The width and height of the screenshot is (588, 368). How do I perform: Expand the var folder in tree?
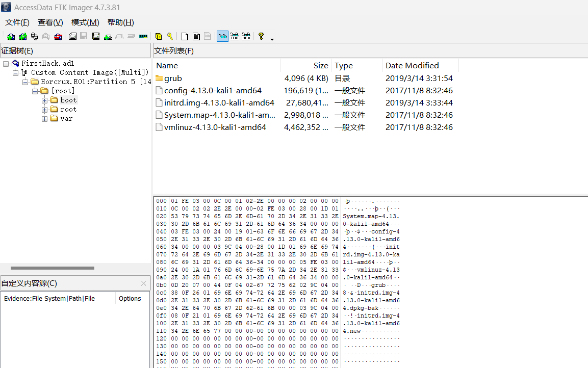45,119
